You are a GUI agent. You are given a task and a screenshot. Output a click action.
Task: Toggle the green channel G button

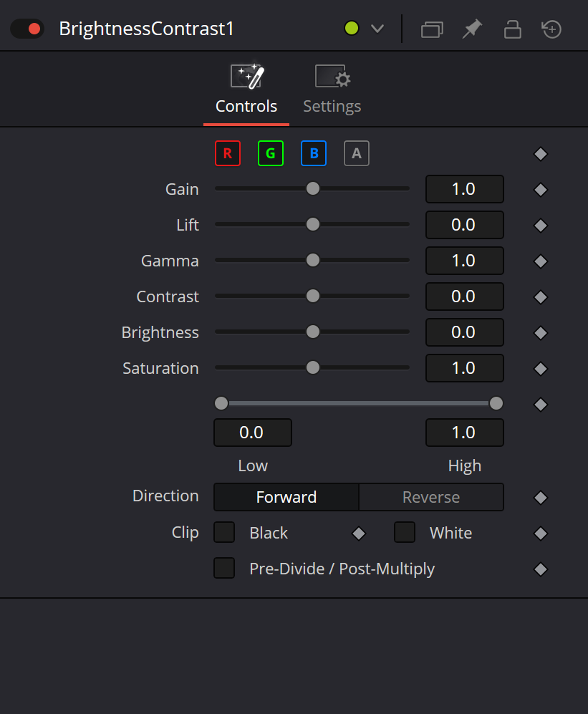click(271, 153)
